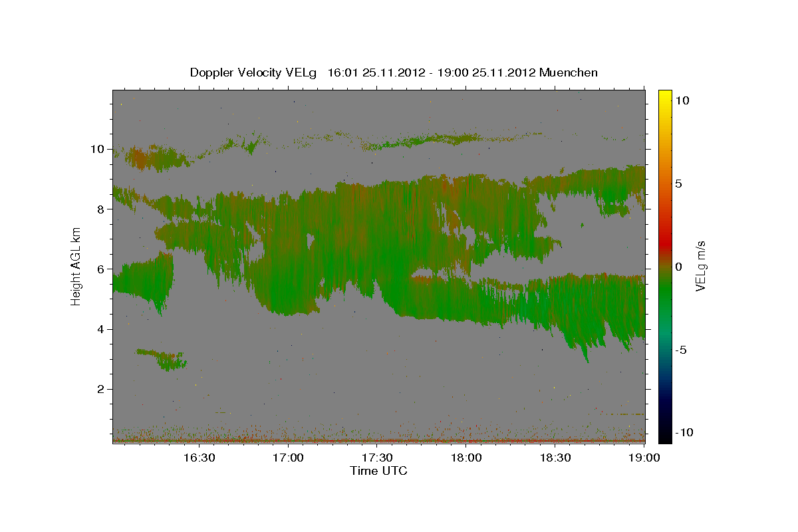Image resolution: width=798 pixels, height=532 pixels.
Task: Click the 17:30 time tick label
Action: click(x=378, y=458)
